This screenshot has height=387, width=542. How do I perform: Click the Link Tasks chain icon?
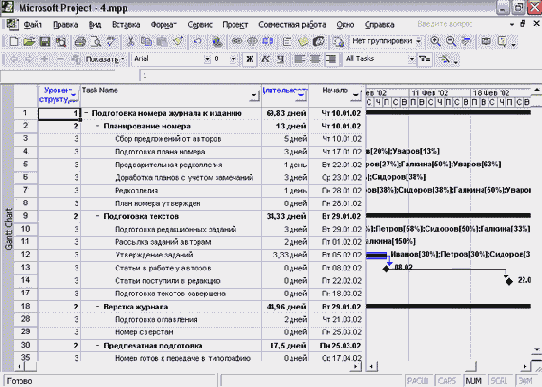click(237, 42)
